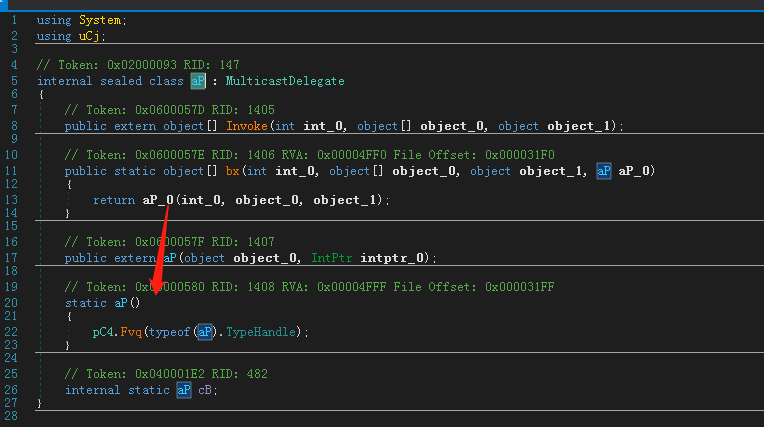Click the System namespace on line 1
The image size is (764, 427).
coord(100,20)
